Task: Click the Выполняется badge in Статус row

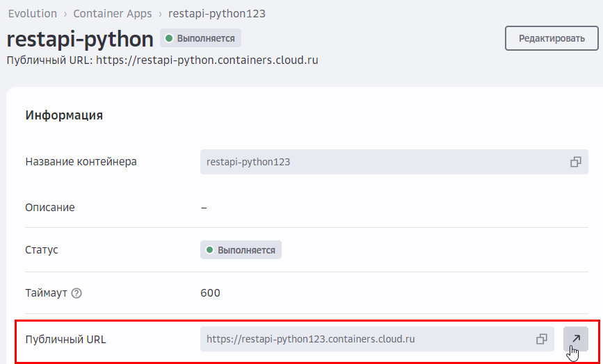Action: [241, 250]
